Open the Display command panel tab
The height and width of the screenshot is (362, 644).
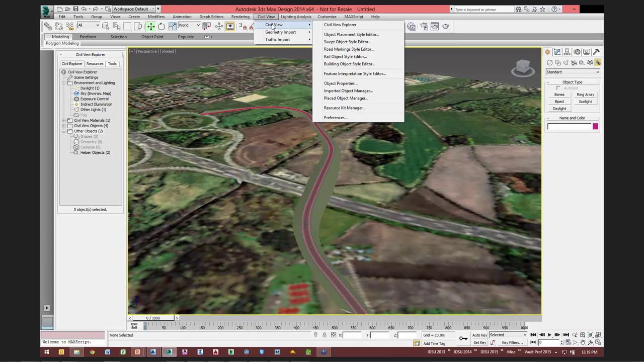[x=587, y=52]
